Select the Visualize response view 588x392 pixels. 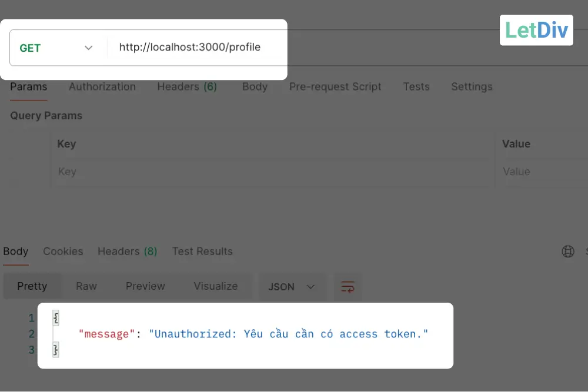coord(216,286)
